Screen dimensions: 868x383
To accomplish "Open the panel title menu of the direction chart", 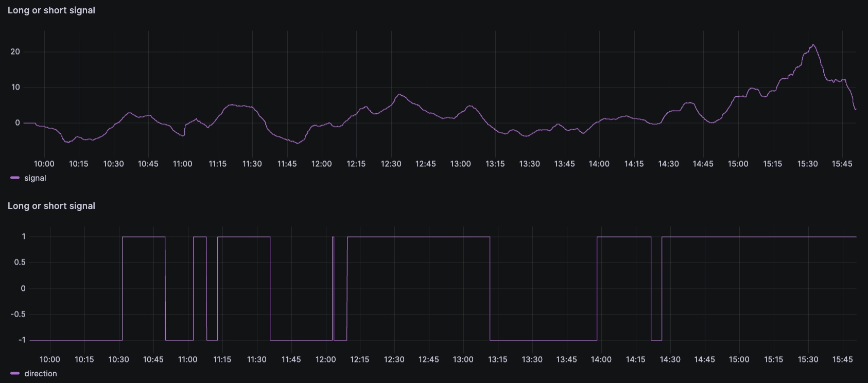I will (x=51, y=206).
